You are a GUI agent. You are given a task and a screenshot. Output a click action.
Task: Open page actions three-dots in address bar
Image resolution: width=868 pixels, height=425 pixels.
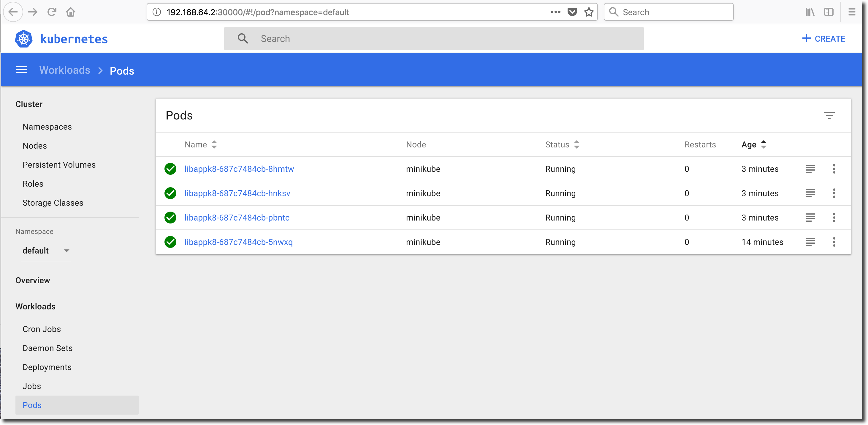click(x=555, y=12)
